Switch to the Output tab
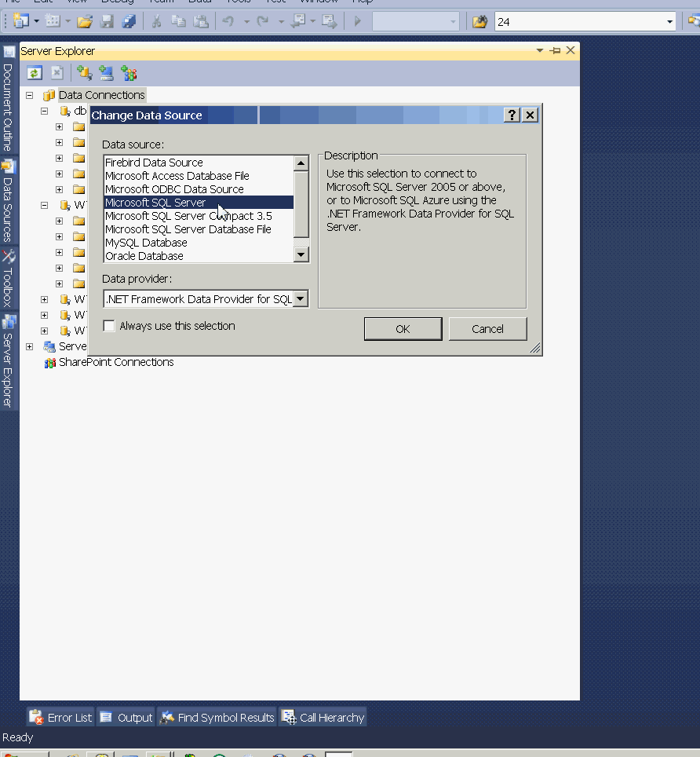 tap(126, 718)
